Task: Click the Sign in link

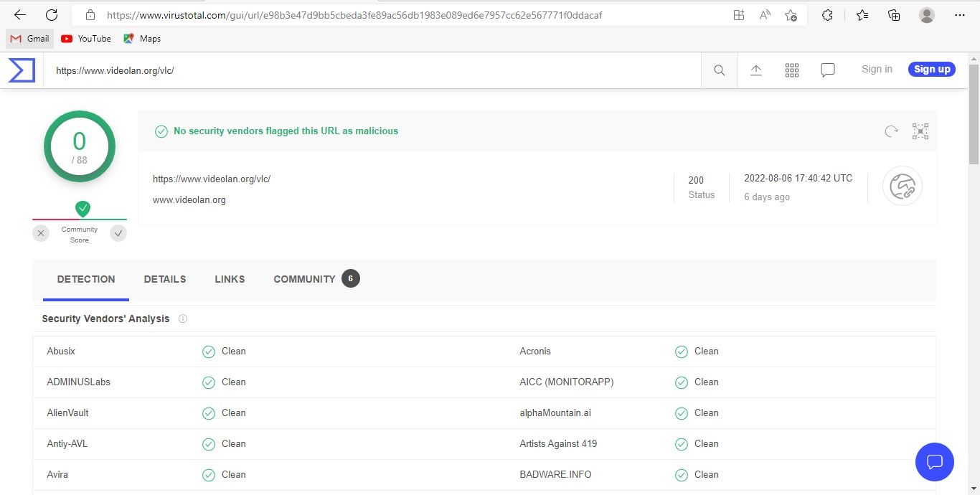Action: 877,69
